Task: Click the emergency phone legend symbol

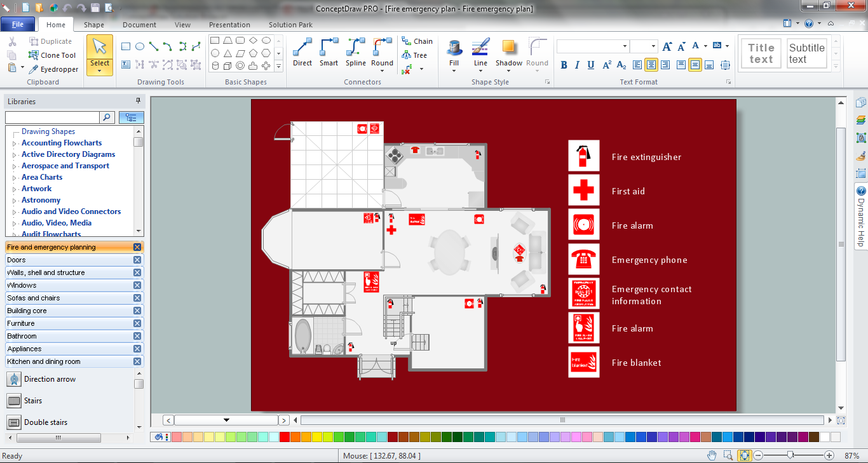Action: [583, 259]
